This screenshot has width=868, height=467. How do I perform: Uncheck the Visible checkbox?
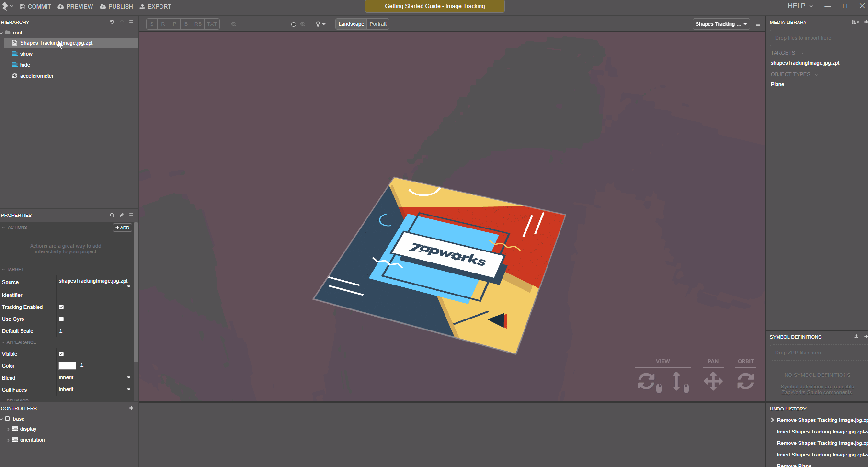point(61,354)
